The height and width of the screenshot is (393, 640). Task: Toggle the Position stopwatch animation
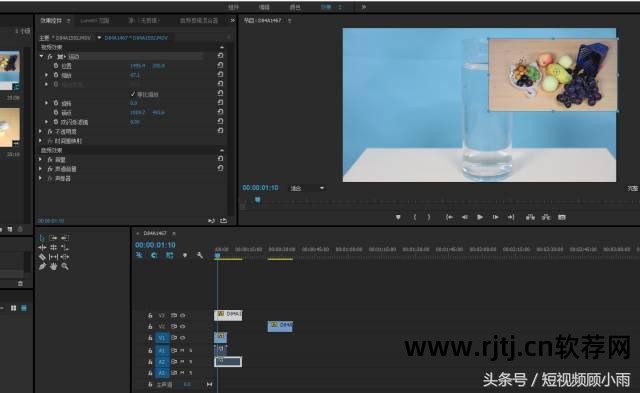coord(56,65)
